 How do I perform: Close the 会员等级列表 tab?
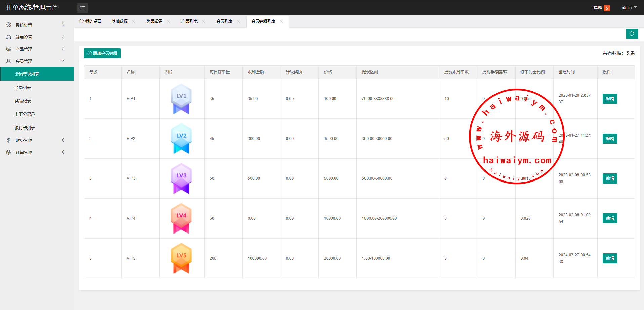point(281,21)
